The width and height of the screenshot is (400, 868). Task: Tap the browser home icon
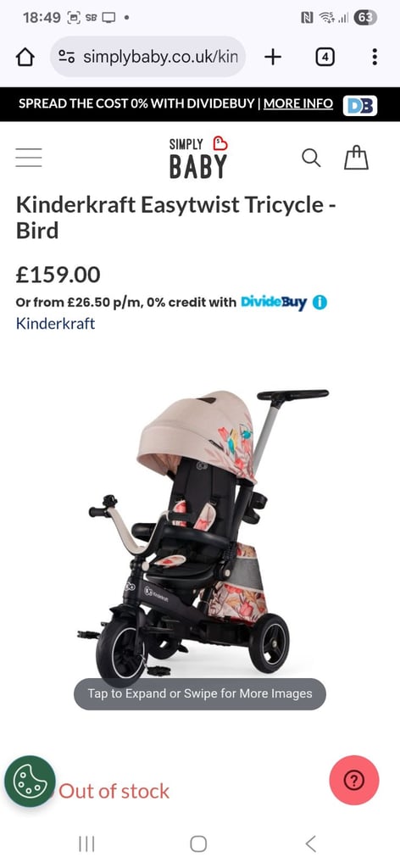click(25, 57)
